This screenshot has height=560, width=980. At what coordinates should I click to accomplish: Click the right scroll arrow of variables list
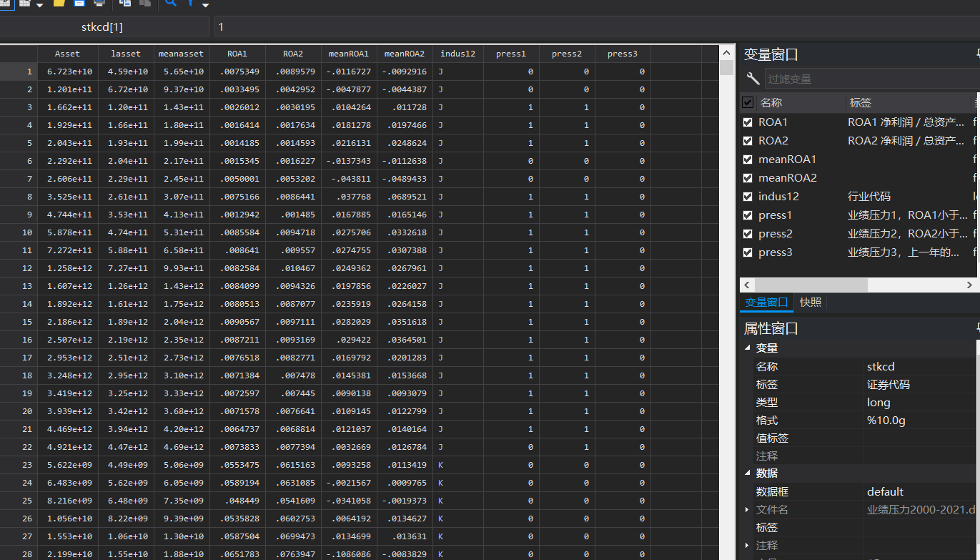point(971,285)
